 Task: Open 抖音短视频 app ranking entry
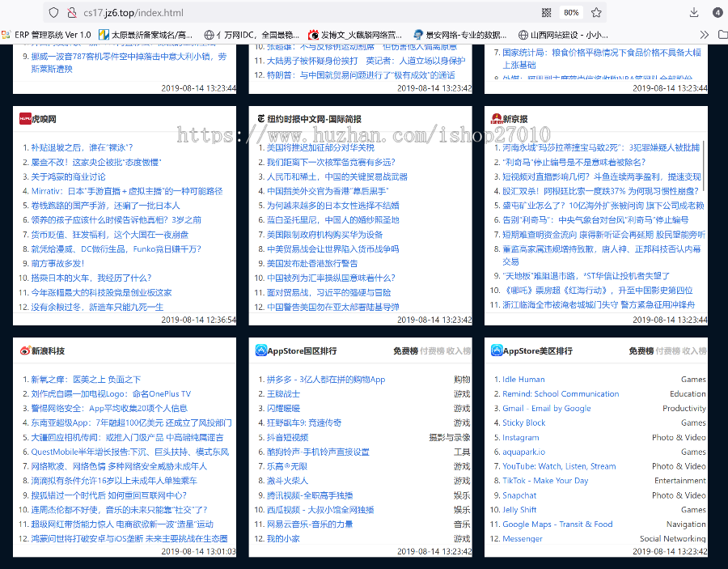tap(287, 437)
